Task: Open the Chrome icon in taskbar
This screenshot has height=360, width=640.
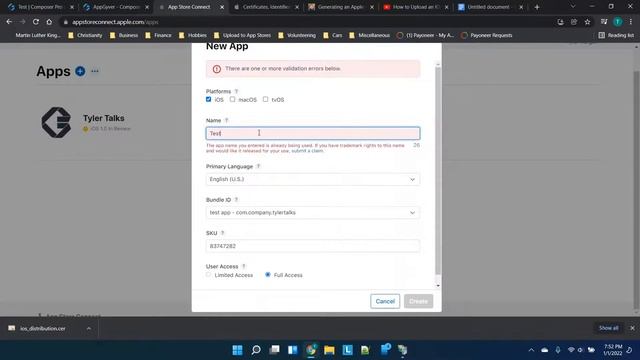Action: pyautogui.click(x=311, y=350)
